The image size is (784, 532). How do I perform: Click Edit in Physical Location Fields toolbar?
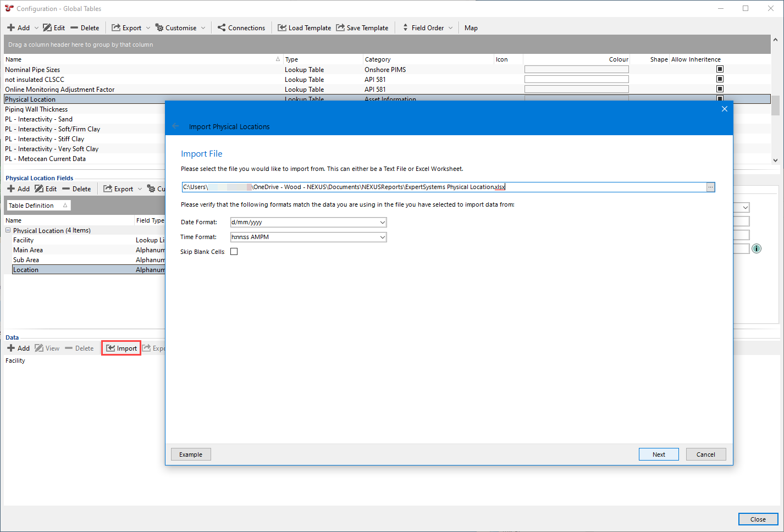point(46,189)
